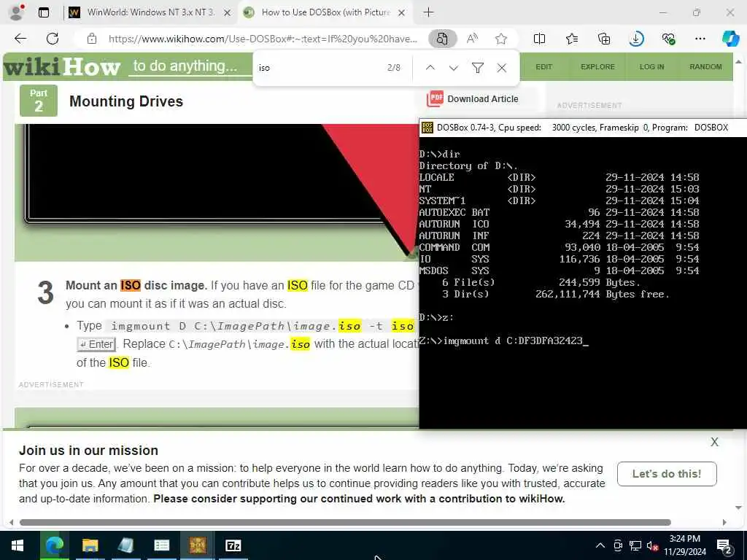Add this page to favorites star

pyautogui.click(x=500, y=39)
